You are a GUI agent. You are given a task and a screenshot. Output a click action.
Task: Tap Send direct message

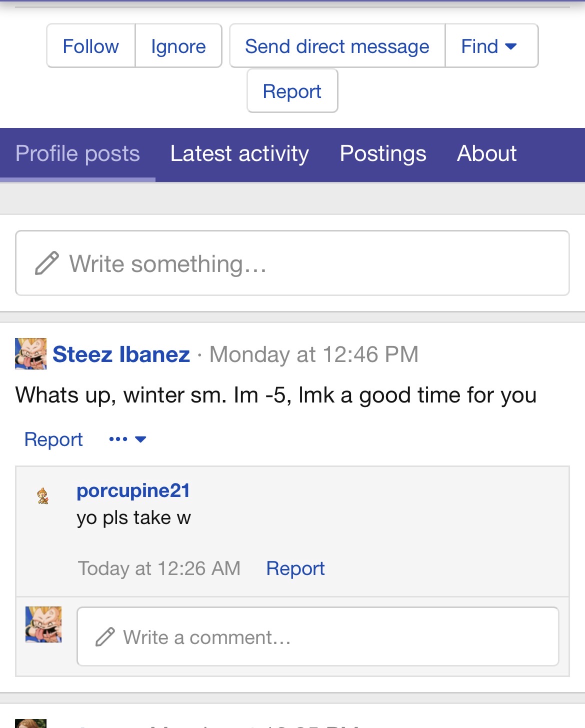click(337, 46)
